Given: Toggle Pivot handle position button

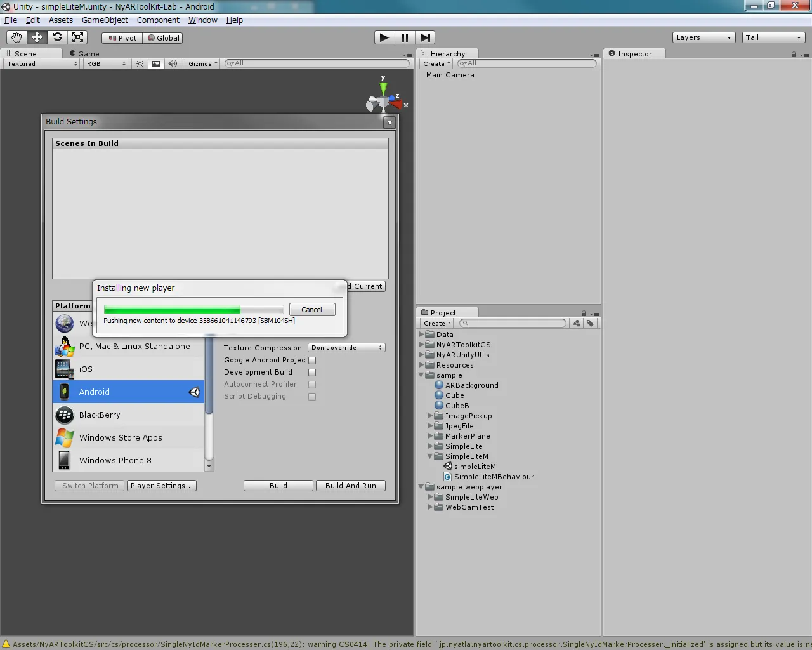Looking at the screenshot, I should click(x=122, y=38).
